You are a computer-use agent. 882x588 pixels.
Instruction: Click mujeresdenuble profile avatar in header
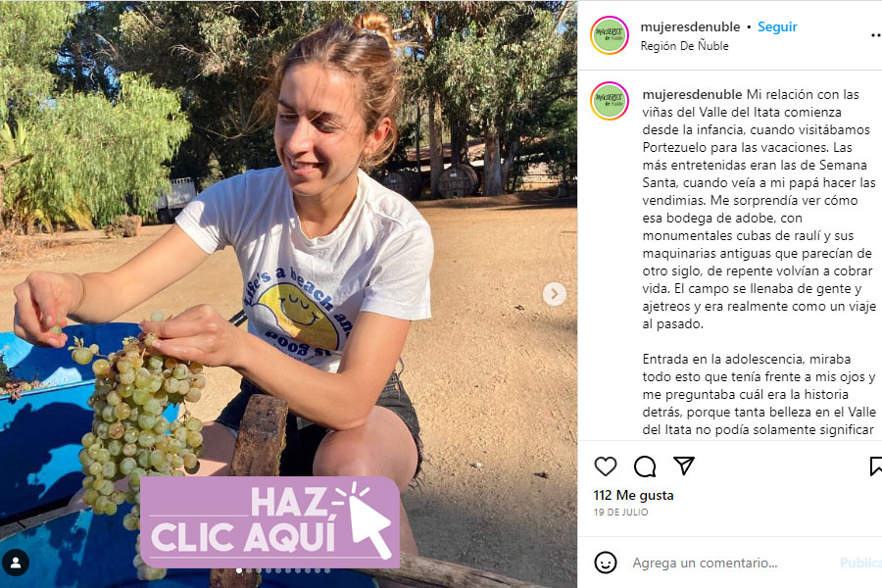pos(610,35)
